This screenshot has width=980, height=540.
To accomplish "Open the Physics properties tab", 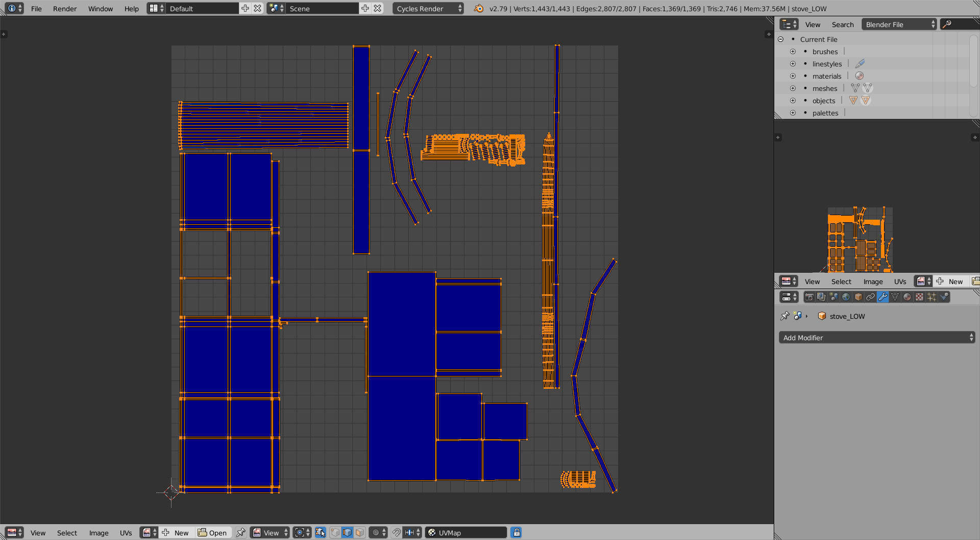I will [x=944, y=297].
